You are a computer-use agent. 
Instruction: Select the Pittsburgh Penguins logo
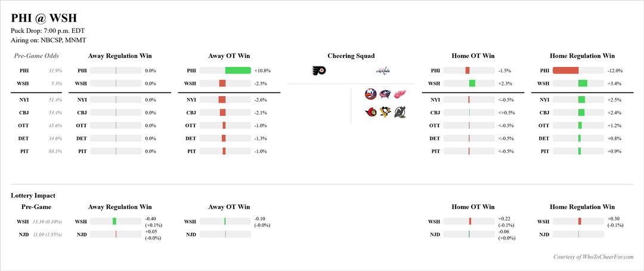tap(385, 112)
